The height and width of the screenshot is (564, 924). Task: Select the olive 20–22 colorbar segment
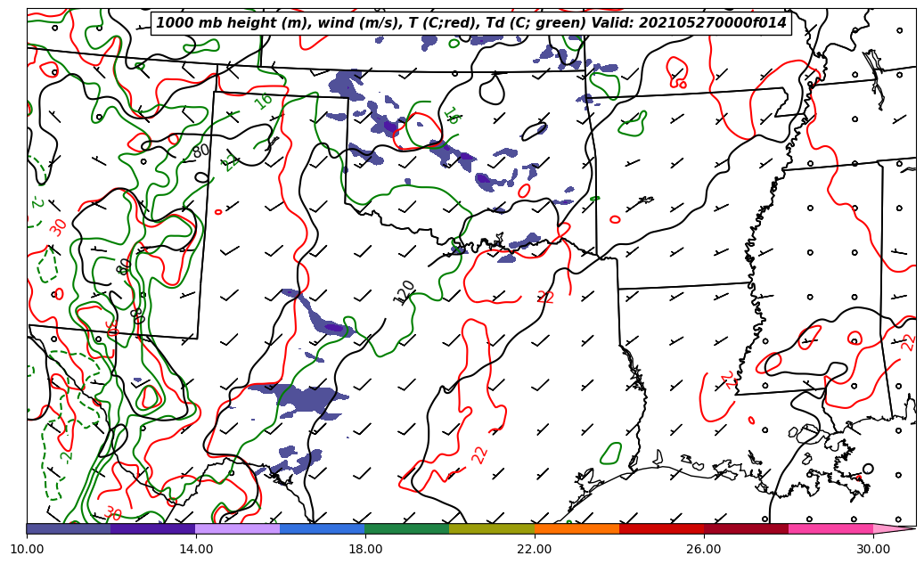[492, 528]
